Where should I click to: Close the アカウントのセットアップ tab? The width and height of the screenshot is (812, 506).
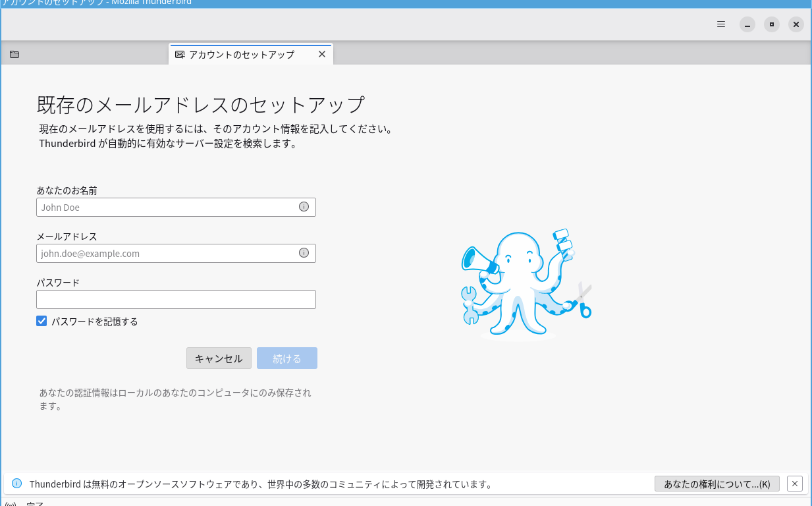[322, 54]
